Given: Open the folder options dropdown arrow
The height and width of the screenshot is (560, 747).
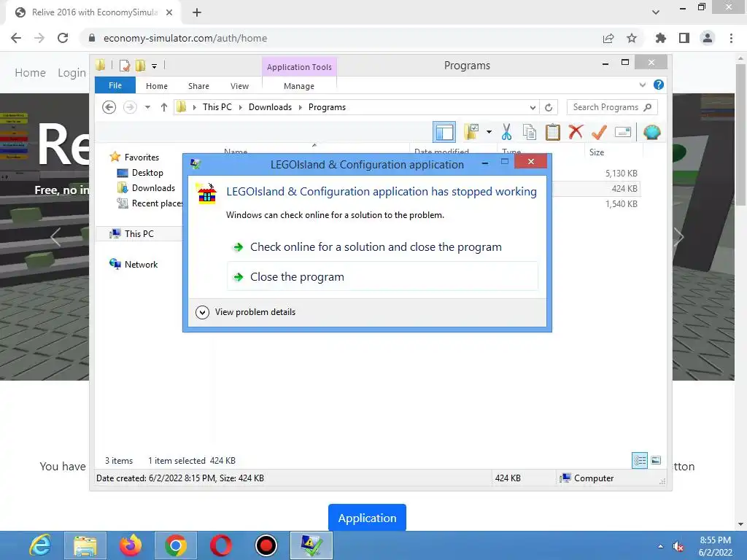Looking at the screenshot, I should (489, 132).
